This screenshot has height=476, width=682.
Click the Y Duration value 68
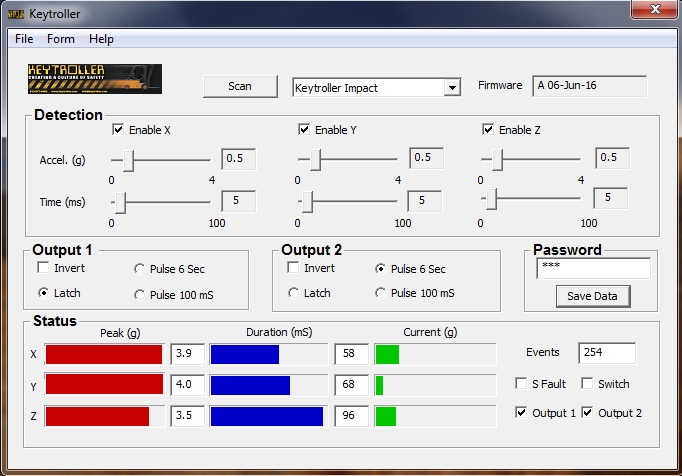[351, 385]
